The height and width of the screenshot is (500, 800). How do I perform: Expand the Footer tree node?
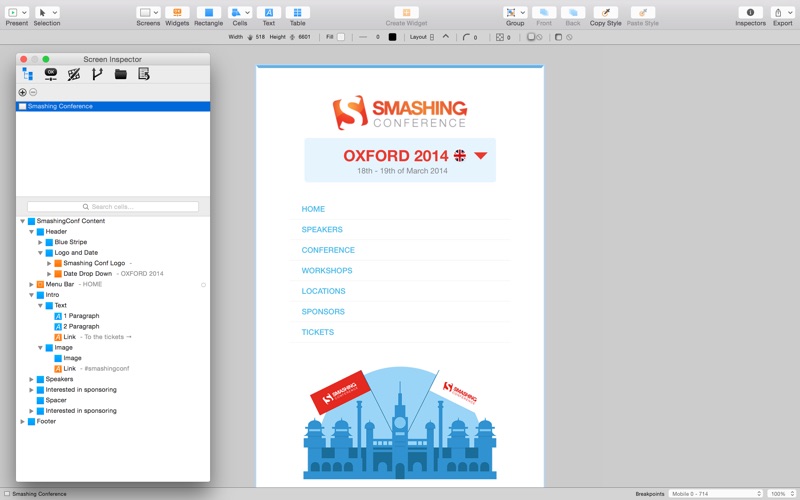(x=22, y=421)
